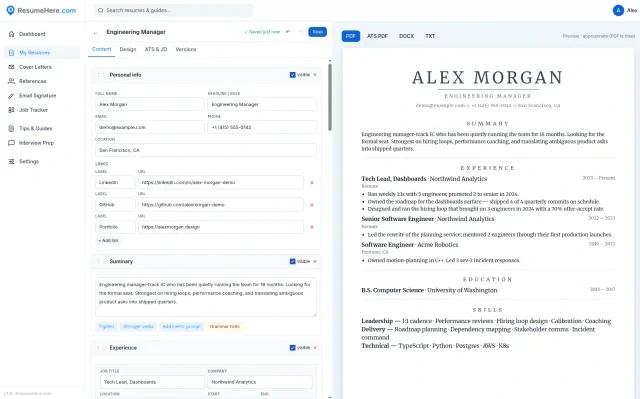Click the Grammar hints chip
The height and width of the screenshot is (399, 640).
click(224, 326)
